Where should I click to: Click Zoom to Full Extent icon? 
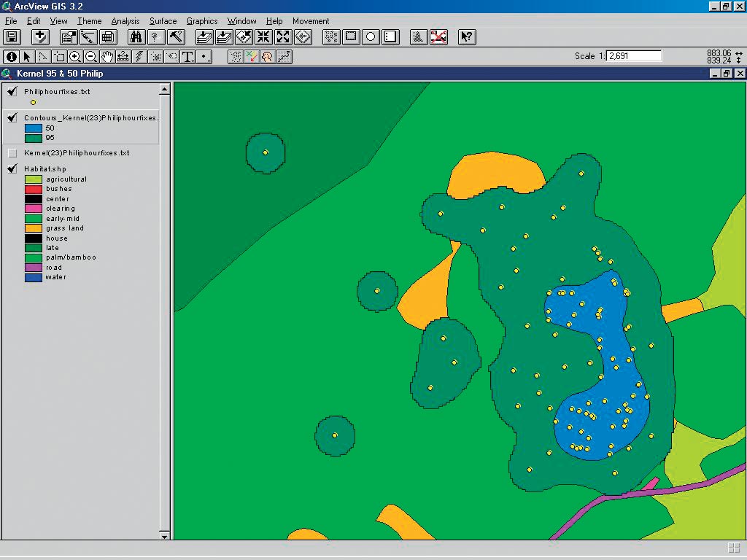[x=205, y=37]
